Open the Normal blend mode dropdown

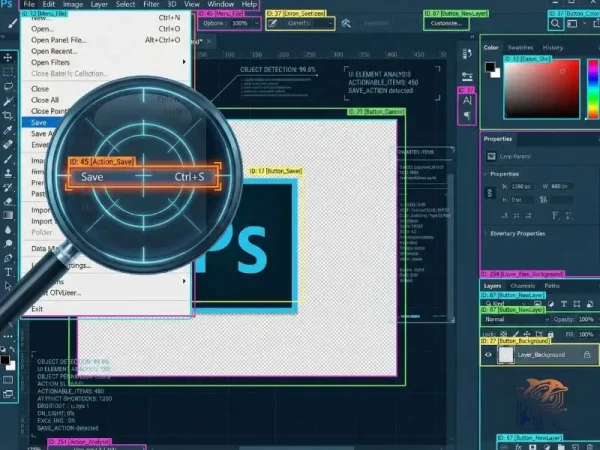click(515, 319)
